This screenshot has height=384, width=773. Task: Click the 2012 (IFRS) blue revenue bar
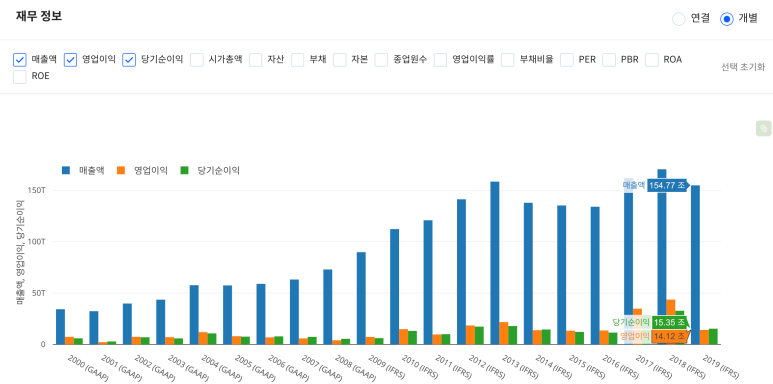[461, 272]
